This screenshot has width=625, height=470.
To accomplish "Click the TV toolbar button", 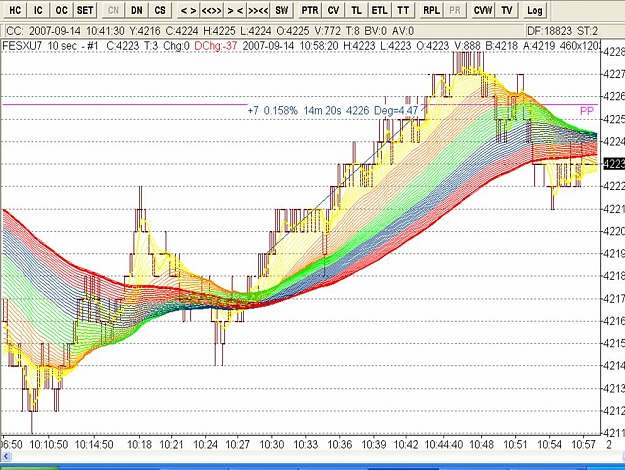I will pyautogui.click(x=507, y=10).
